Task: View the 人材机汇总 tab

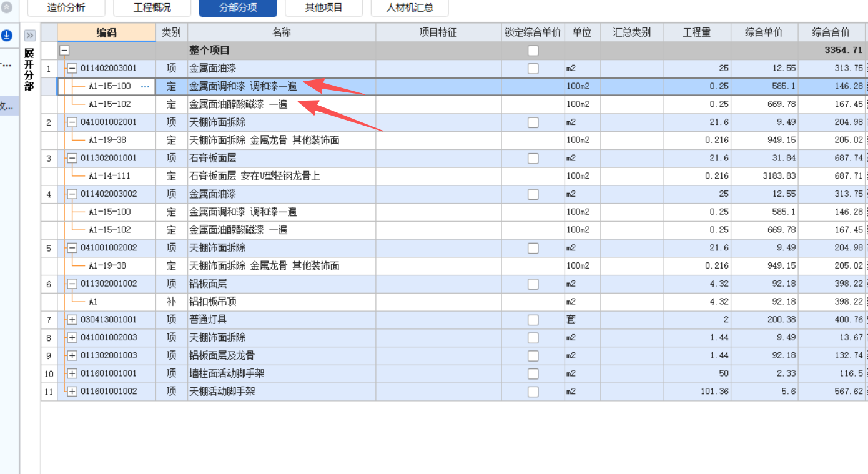Action: [x=409, y=8]
